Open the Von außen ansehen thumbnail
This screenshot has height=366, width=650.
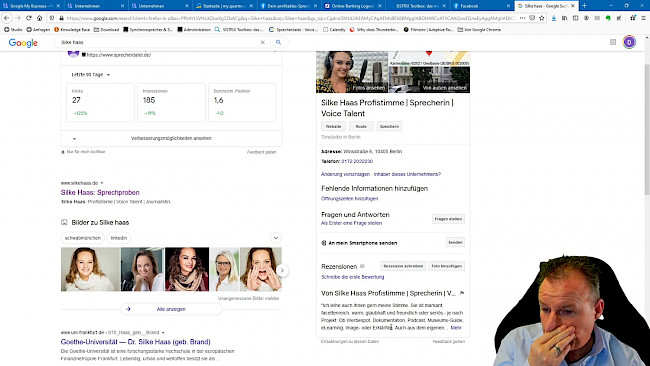[429, 80]
